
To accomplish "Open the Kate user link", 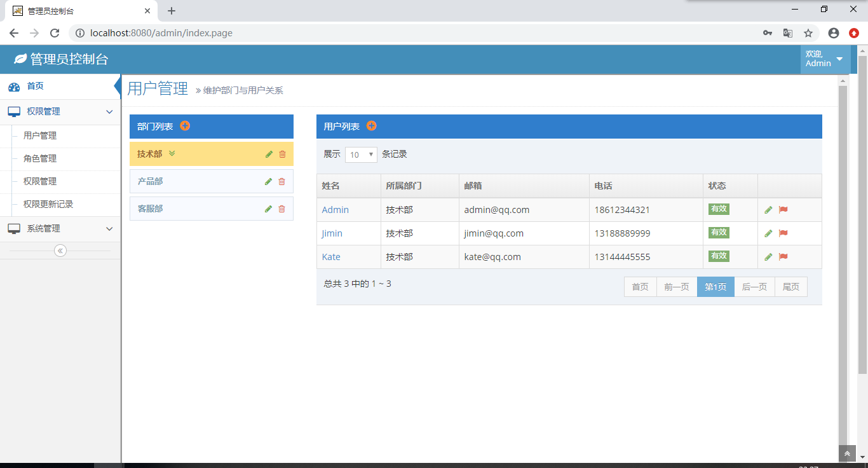I will (x=331, y=257).
